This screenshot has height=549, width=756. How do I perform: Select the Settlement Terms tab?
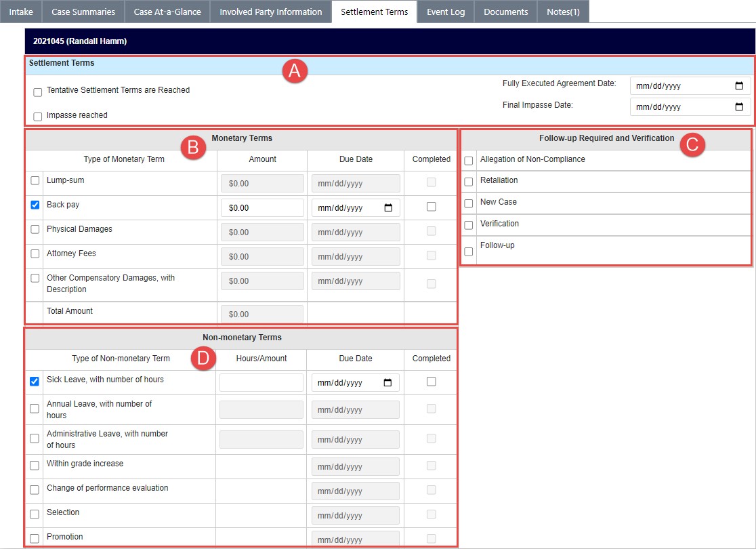374,12
